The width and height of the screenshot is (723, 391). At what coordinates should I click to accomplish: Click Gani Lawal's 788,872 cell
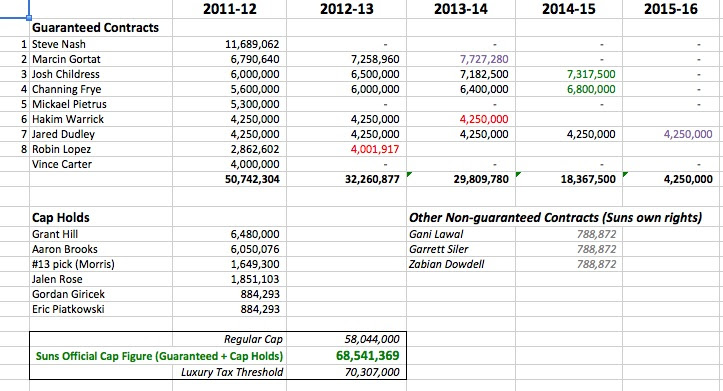569,234
